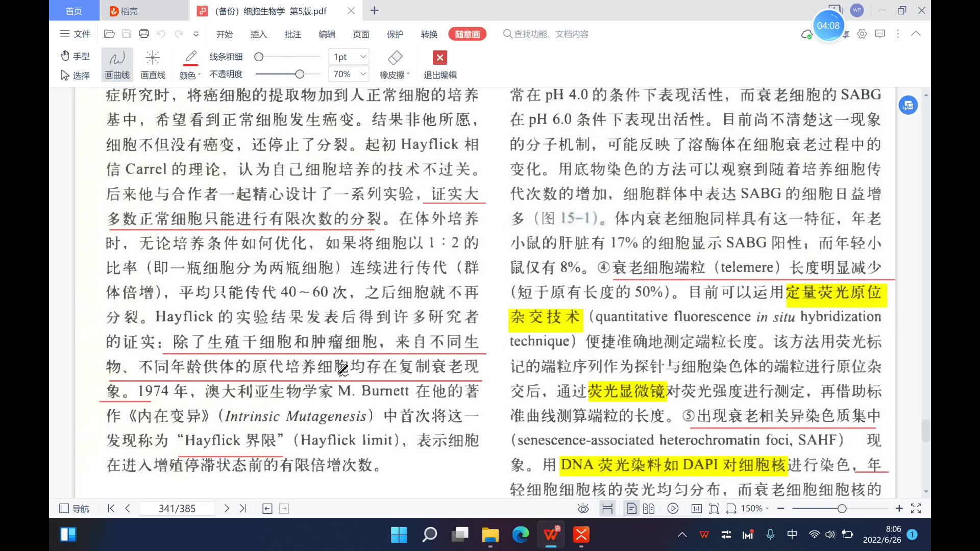
Task: Activate the 选择 selection tool
Action: click(75, 75)
